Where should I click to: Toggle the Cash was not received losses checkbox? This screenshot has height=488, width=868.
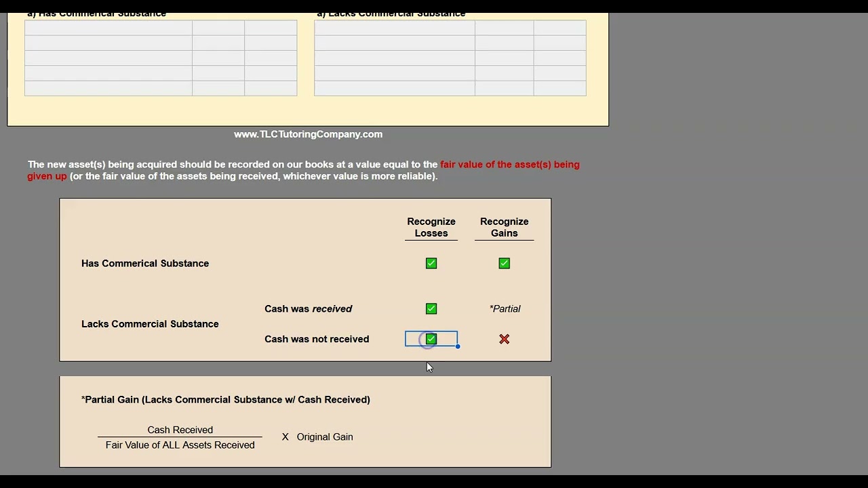pos(431,339)
